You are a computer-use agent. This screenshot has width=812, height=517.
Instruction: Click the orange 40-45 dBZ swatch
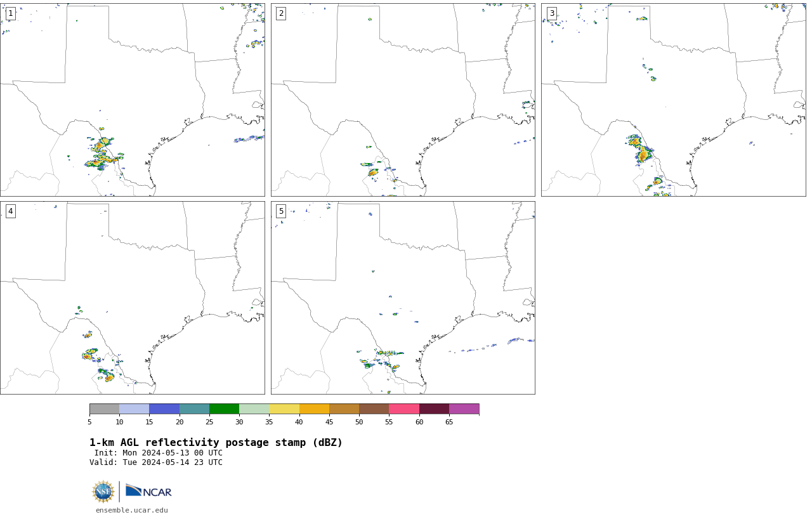(314, 409)
